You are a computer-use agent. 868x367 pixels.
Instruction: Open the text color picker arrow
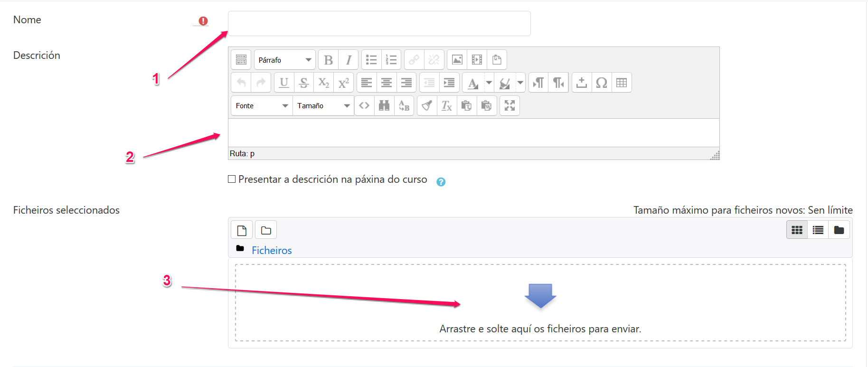(489, 83)
